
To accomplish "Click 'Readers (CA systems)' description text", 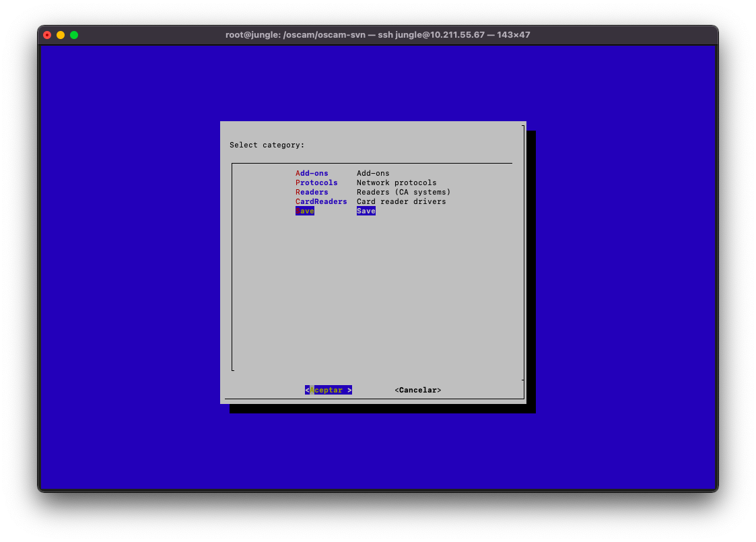I will (x=403, y=192).
